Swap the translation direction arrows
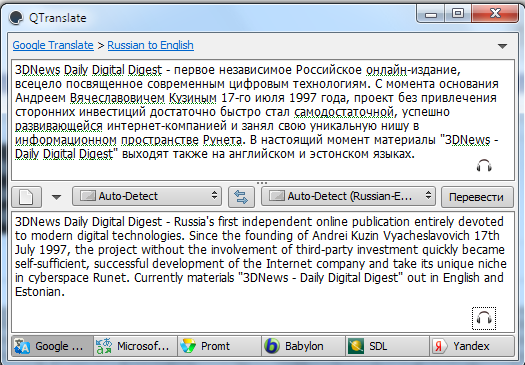The height and width of the screenshot is (365, 525). pos(241,197)
